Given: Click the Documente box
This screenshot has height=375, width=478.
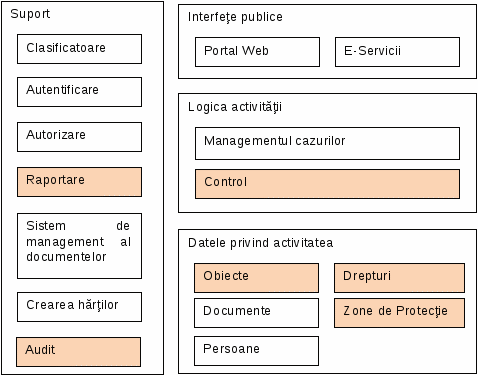Looking at the screenshot, I should pos(256,313).
